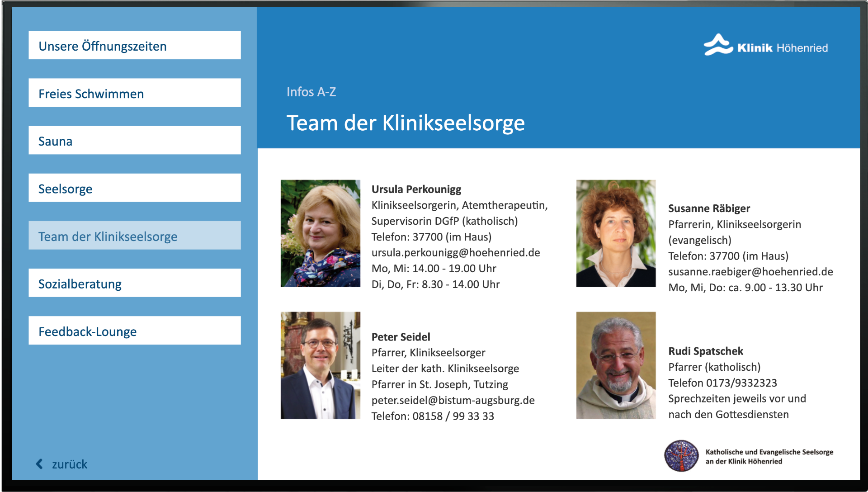Viewport: 868px width, 492px height.
Task: Click Ursula Perkounigg's portrait photo
Action: click(x=321, y=233)
